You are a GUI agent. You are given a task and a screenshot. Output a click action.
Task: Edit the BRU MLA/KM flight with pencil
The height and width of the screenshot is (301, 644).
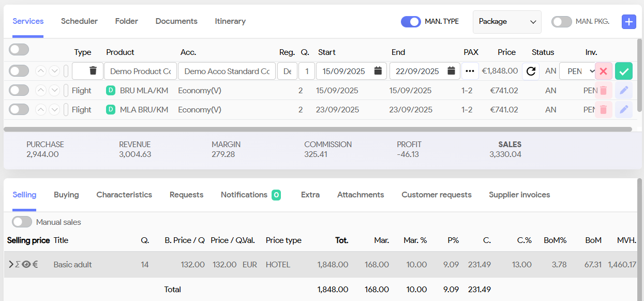click(x=624, y=91)
